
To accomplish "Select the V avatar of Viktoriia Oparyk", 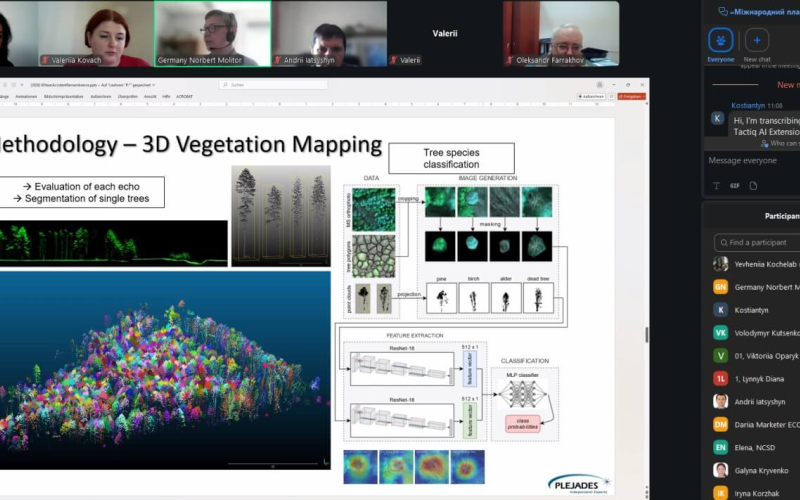I will [720, 356].
